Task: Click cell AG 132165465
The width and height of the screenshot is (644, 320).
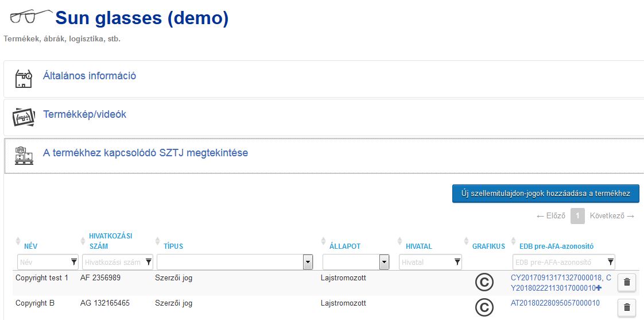Action: coord(105,303)
